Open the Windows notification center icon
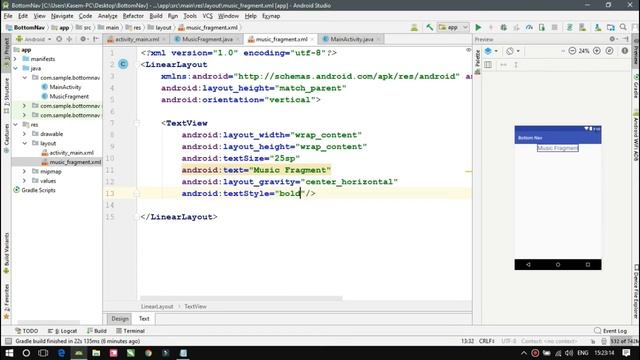 (x=627, y=353)
